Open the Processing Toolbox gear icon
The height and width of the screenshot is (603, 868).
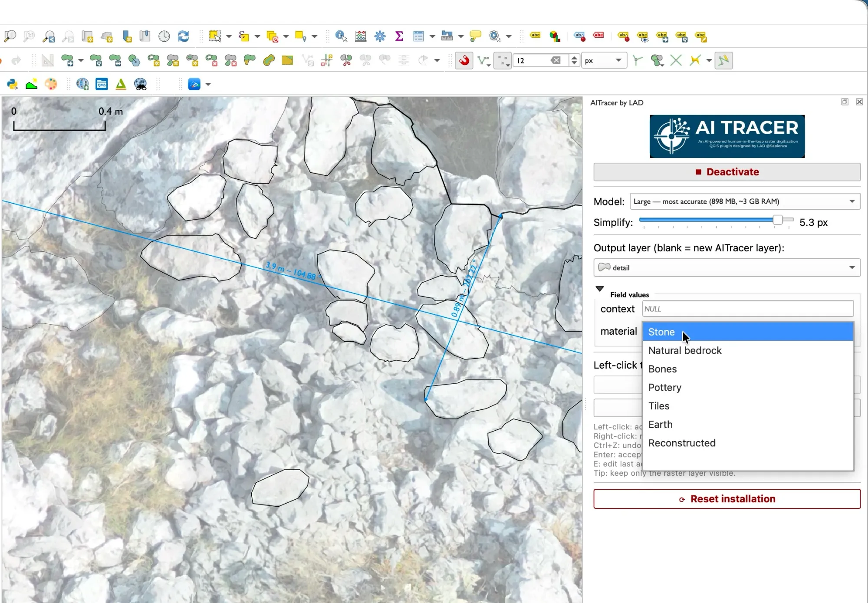[x=380, y=36]
